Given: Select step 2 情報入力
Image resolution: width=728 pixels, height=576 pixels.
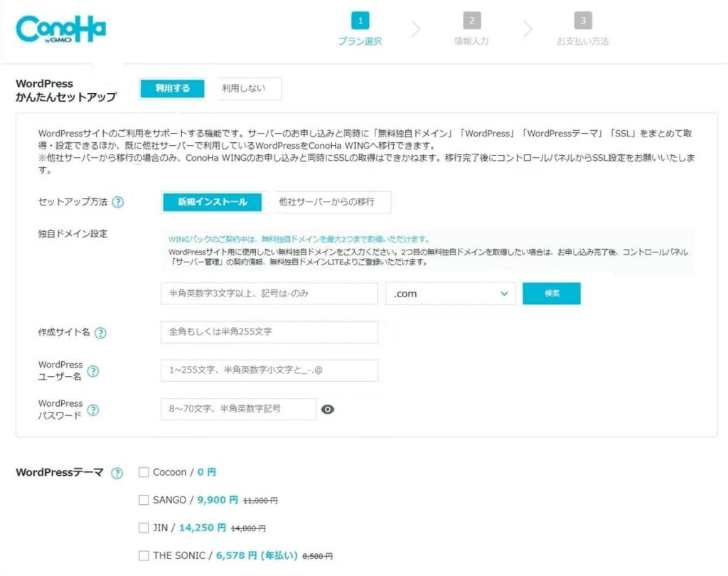Looking at the screenshot, I should [x=472, y=28].
